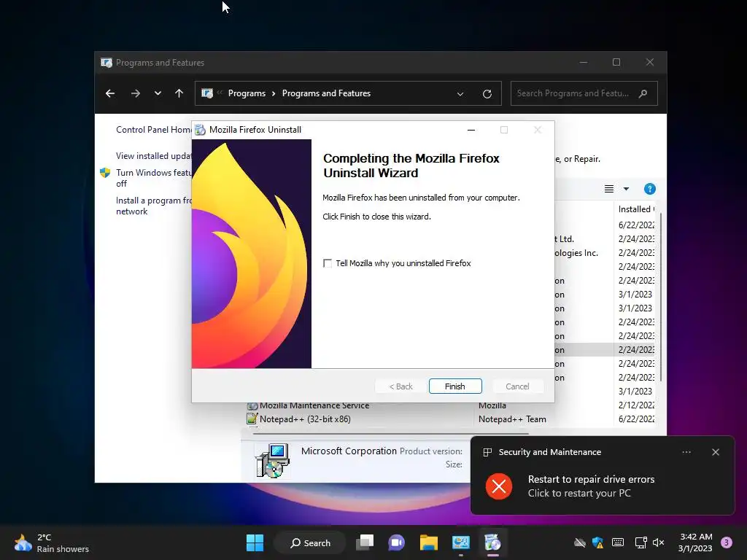
Task: Click the forward arrow in Programs and Features
Action: (136, 93)
